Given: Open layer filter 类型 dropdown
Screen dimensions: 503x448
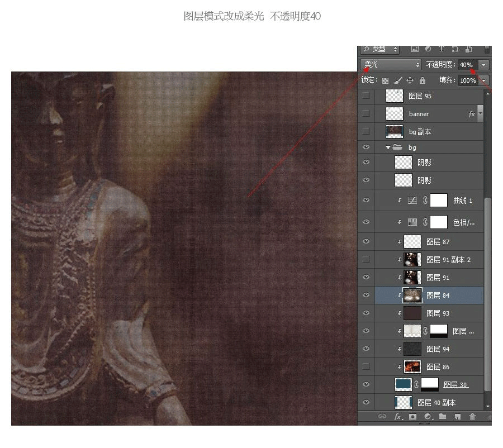Looking at the screenshot, I should click(x=380, y=49).
